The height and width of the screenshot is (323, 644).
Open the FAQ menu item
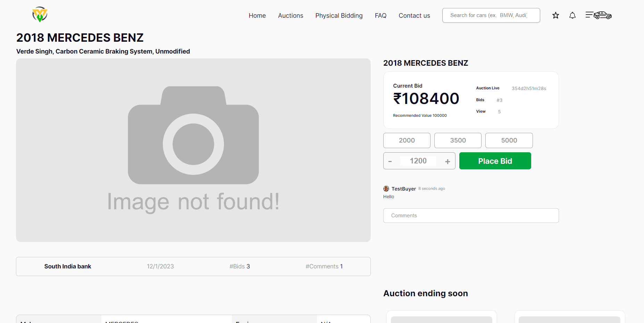[x=380, y=16]
